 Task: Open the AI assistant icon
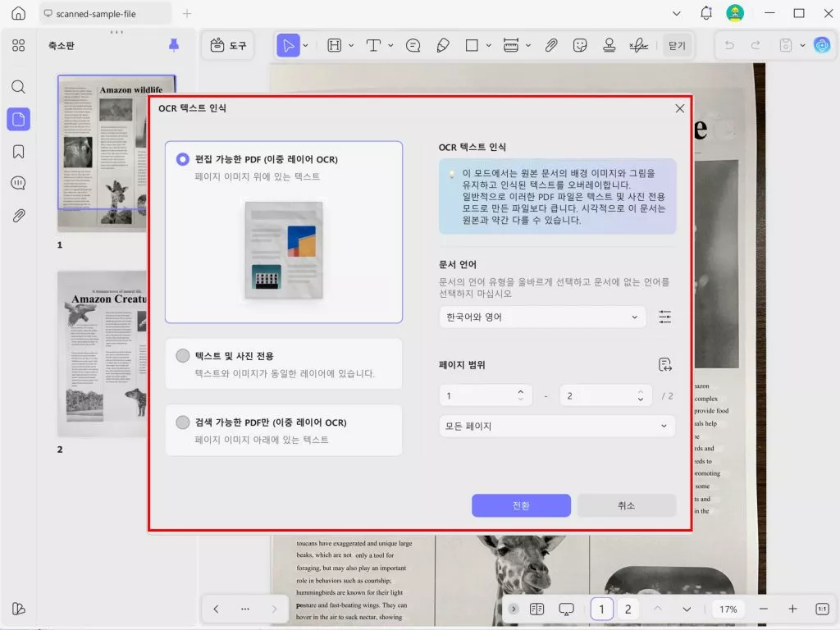click(x=822, y=46)
